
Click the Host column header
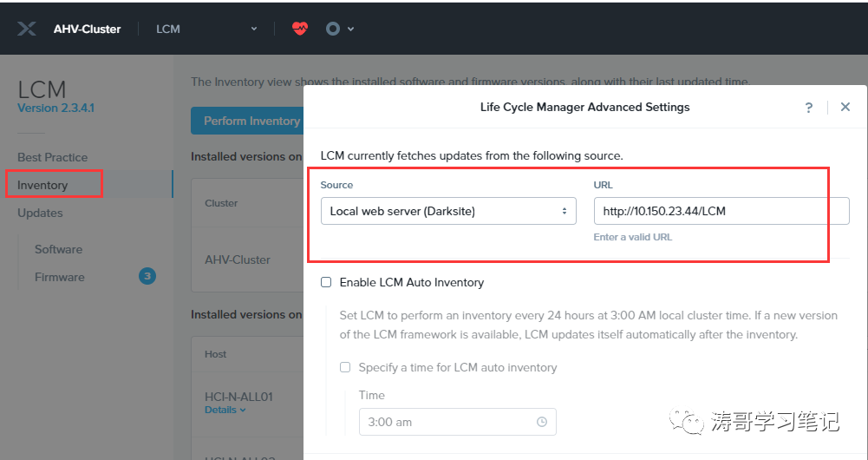pos(215,354)
